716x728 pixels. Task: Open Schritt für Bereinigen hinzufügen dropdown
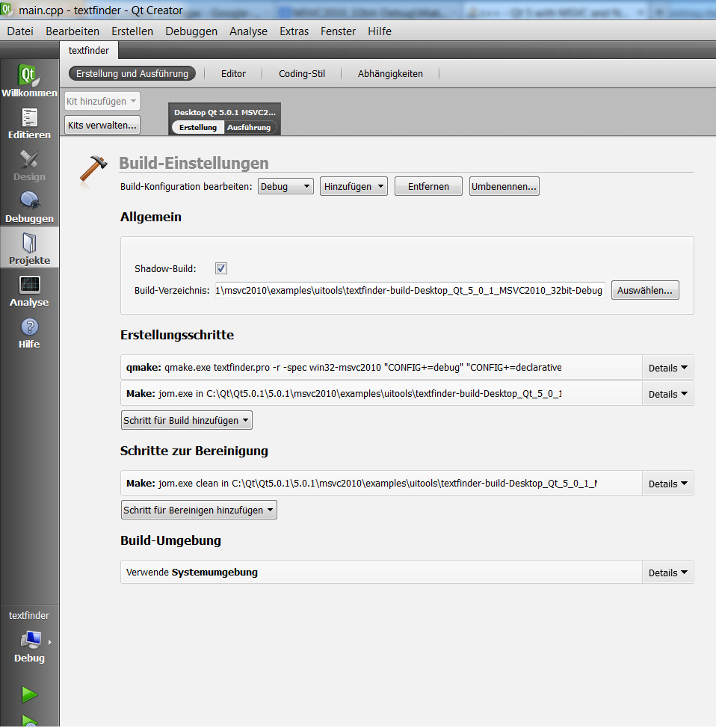point(199,510)
